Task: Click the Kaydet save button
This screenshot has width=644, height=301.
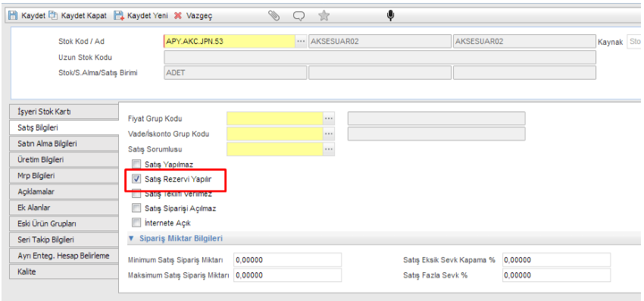Action: coord(27,16)
